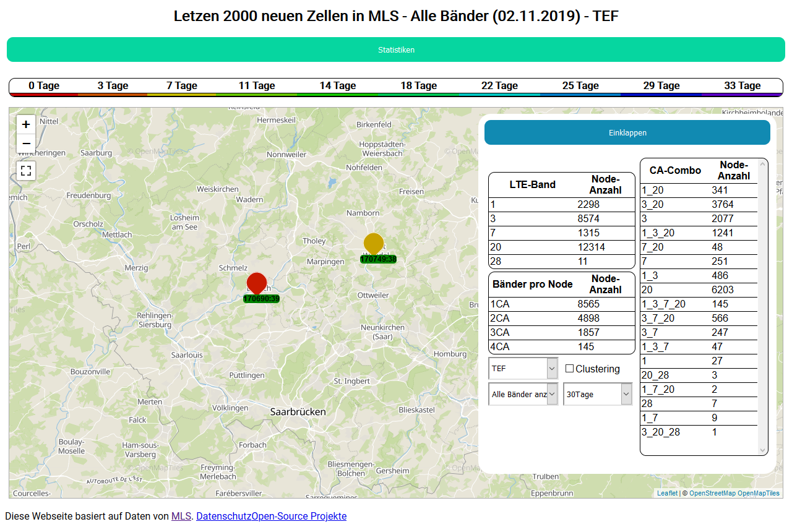Open the Alle Bänder band dropdown
This screenshot has height=532, width=792.
tap(523, 394)
